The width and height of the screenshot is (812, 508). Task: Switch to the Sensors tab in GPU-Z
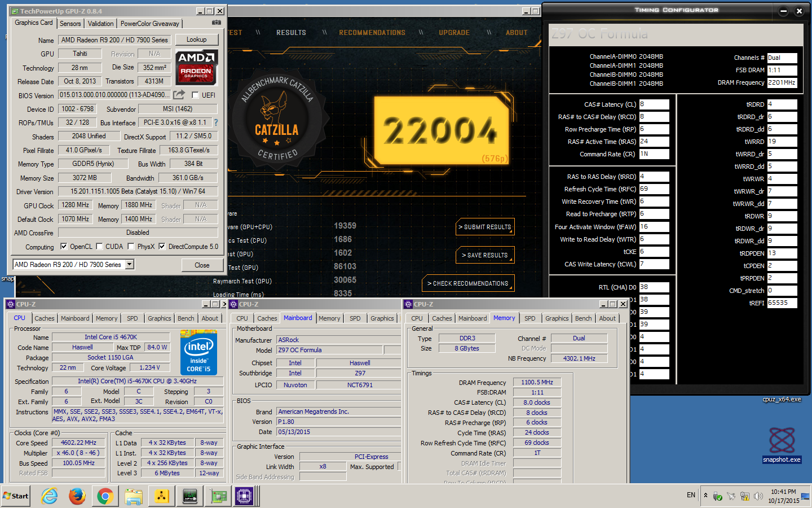(70, 23)
